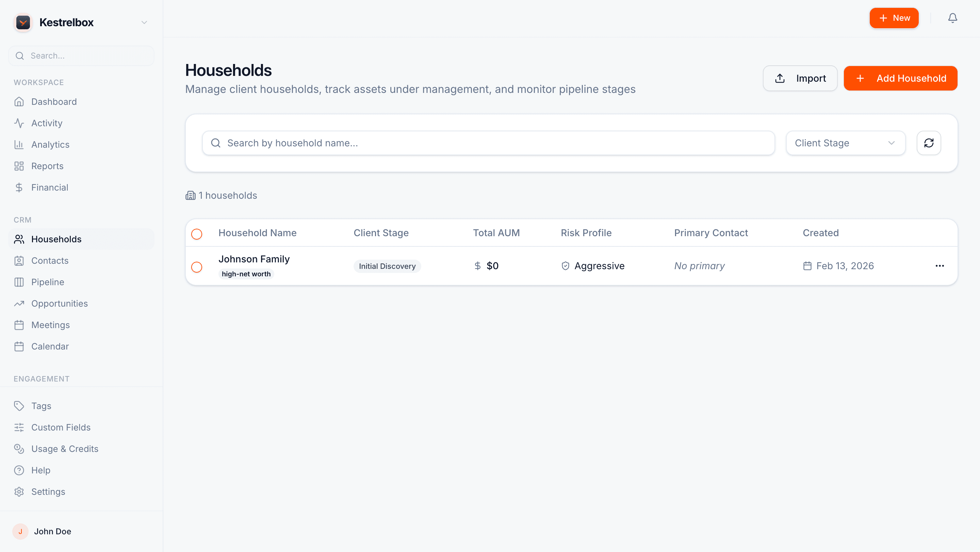Go to the Contacts section
This screenshot has width=980, height=552.
point(50,261)
